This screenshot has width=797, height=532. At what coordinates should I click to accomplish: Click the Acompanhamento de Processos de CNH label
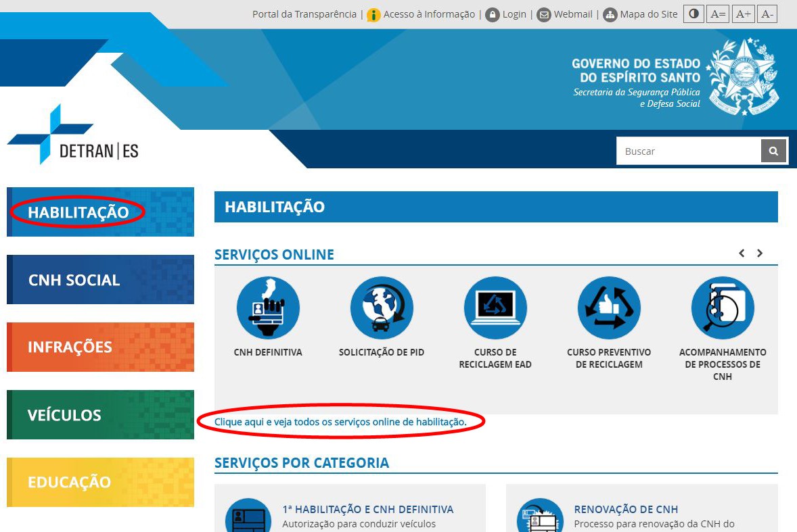[x=723, y=364]
